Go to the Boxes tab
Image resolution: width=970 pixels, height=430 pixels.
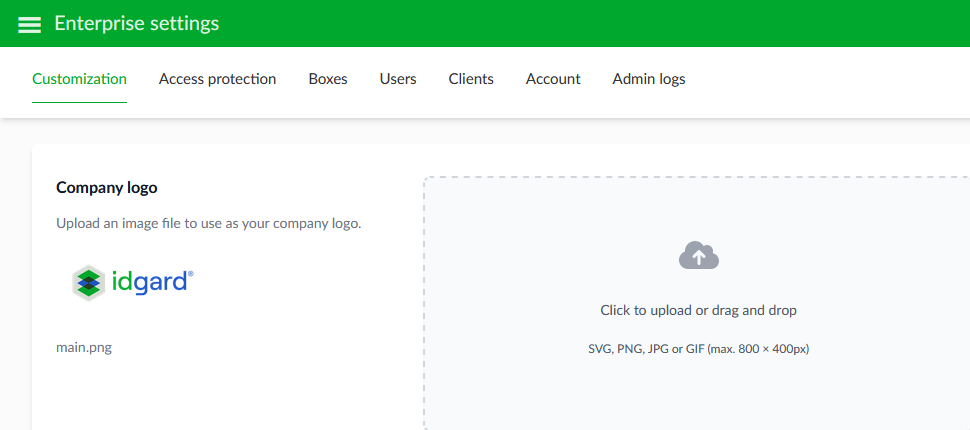327,79
